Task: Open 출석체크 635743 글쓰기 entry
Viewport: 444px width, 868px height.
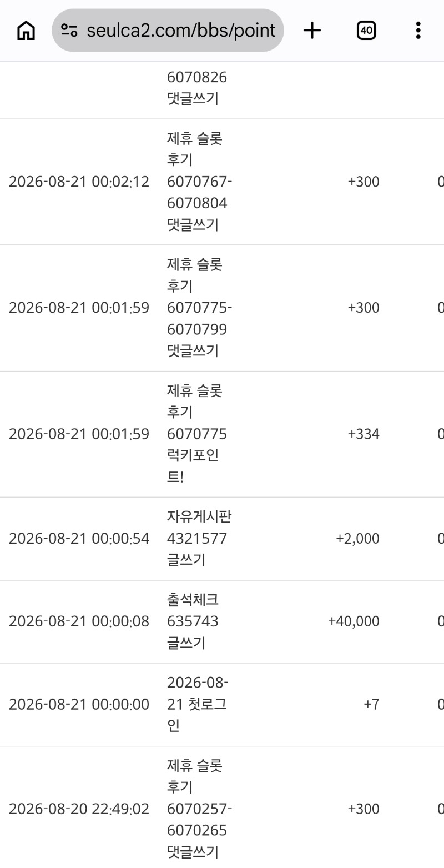Action: [193, 621]
